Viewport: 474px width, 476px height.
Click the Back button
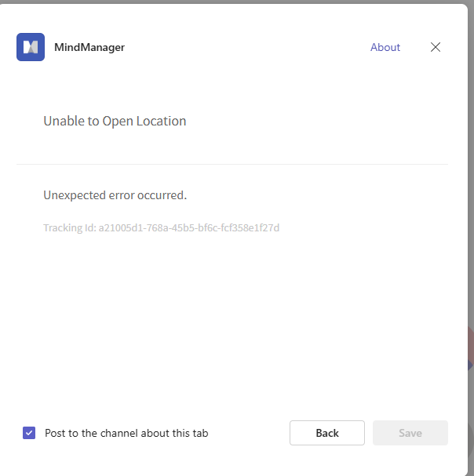tap(327, 433)
